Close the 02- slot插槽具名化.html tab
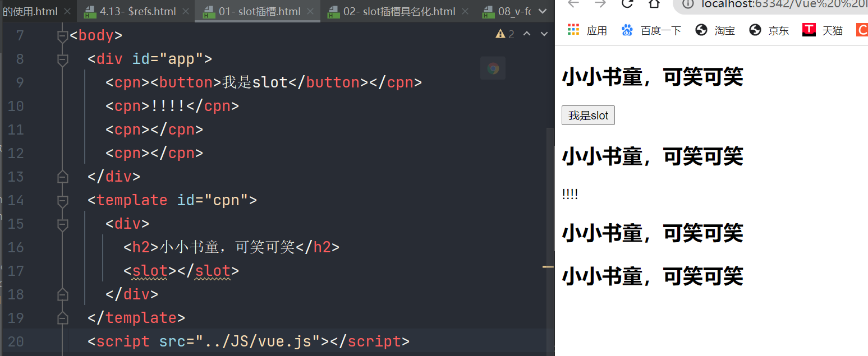868x356 pixels. tap(465, 11)
